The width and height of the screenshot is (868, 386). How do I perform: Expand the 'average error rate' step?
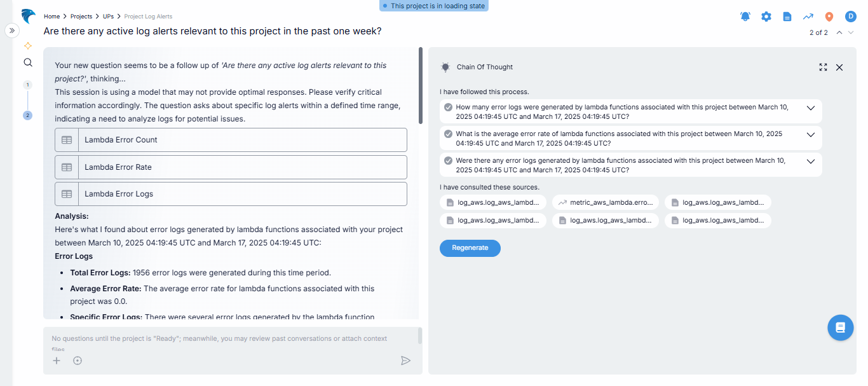(810, 135)
